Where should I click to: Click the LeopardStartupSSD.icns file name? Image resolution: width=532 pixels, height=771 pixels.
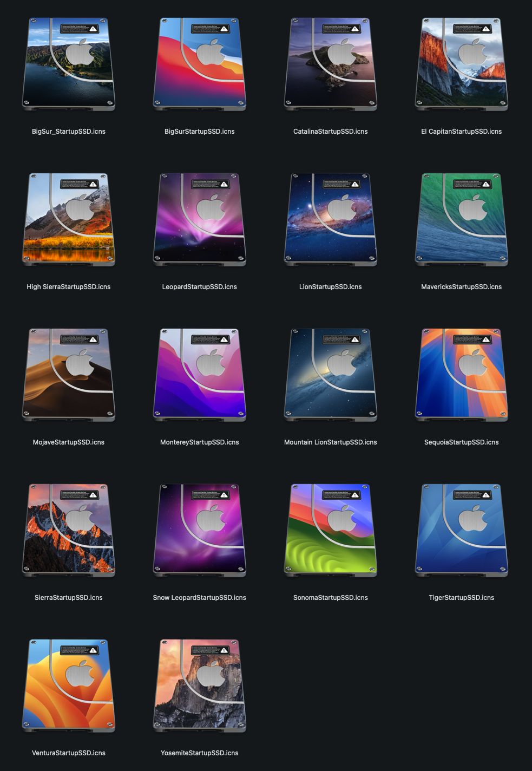[x=200, y=287]
